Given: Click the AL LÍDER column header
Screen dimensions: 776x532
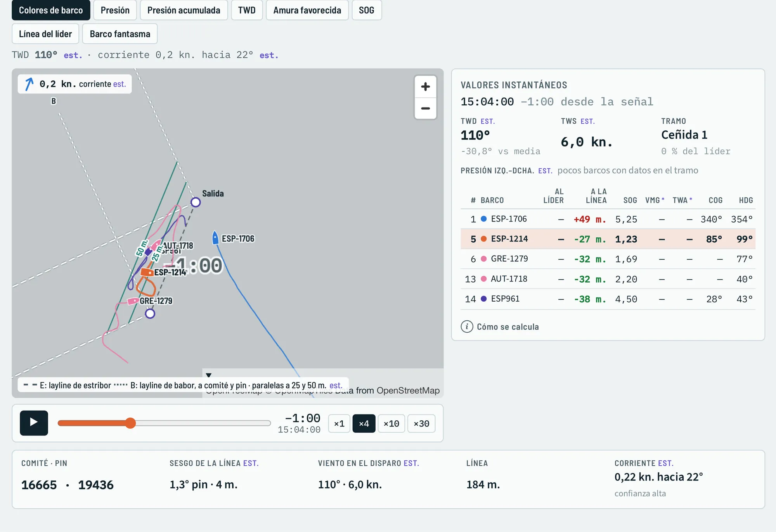Looking at the screenshot, I should [x=553, y=196].
